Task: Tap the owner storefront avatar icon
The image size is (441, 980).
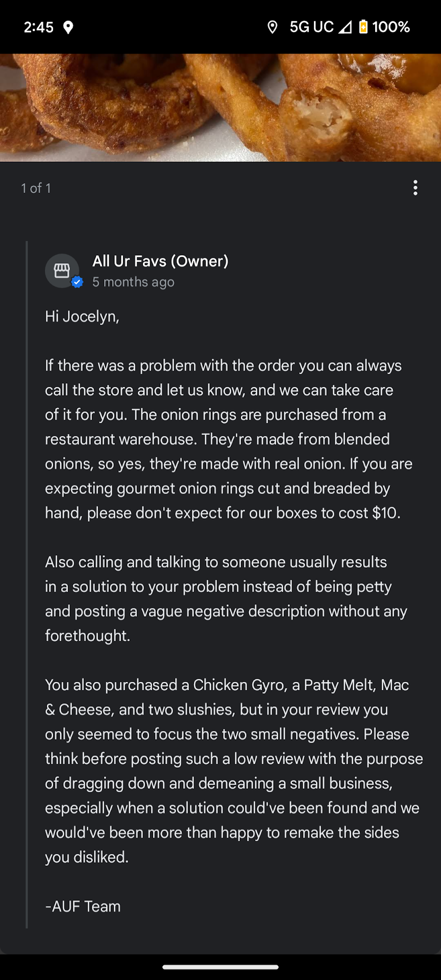Action: [x=62, y=271]
